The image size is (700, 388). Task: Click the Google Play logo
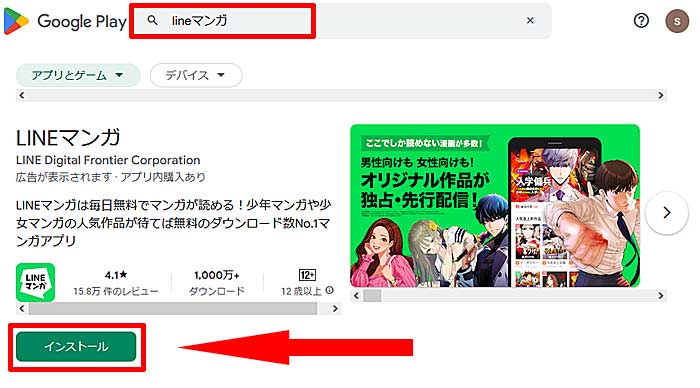[x=65, y=21]
